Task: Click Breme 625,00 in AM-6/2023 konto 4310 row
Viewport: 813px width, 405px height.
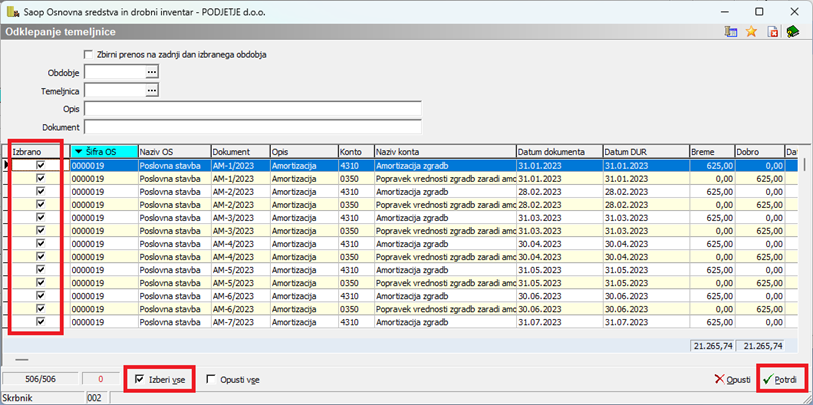Action: pyautogui.click(x=711, y=296)
